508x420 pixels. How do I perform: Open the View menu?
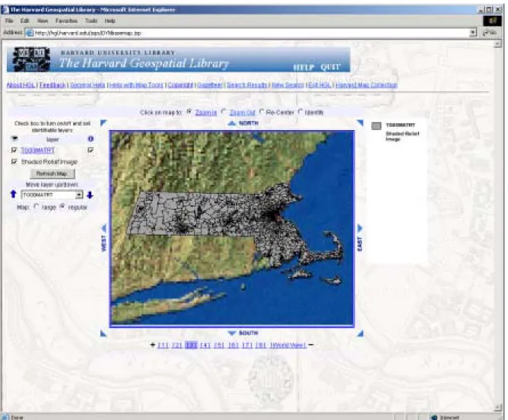pos(43,21)
